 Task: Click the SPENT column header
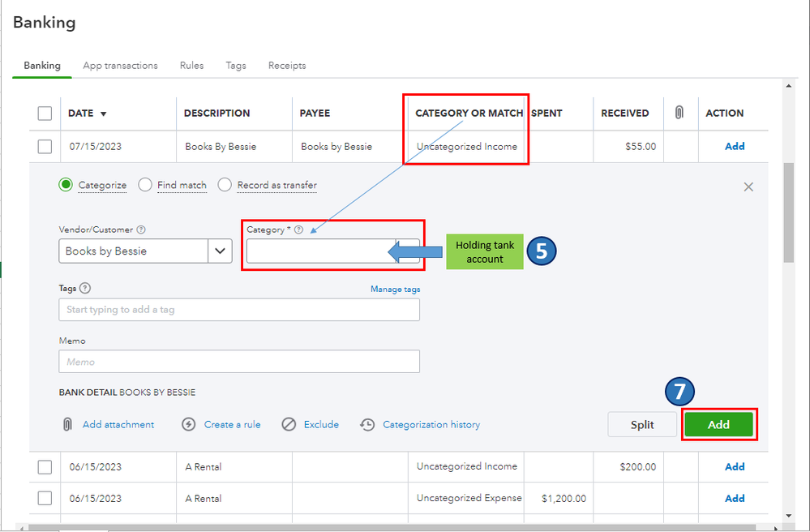(x=546, y=113)
